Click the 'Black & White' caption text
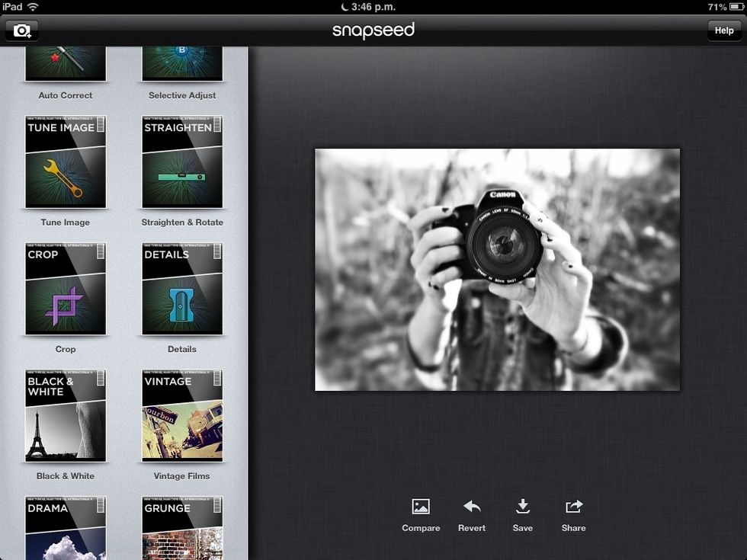This screenshot has height=560, width=747. coord(66,475)
